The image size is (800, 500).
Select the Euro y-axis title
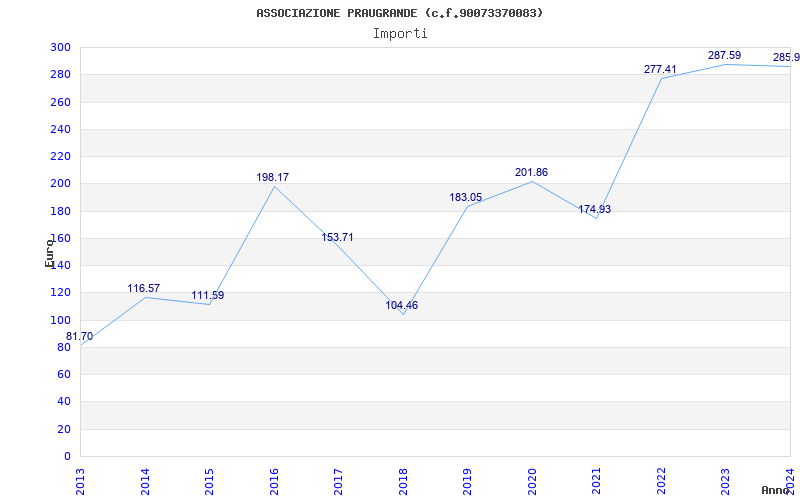[x=49, y=253]
